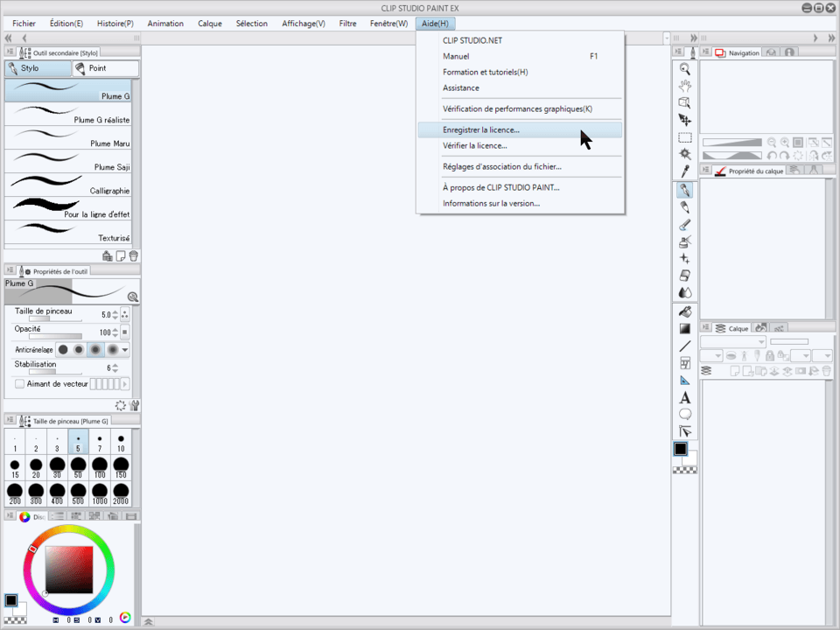
Task: Open Navigation panel menu
Action: point(706,52)
